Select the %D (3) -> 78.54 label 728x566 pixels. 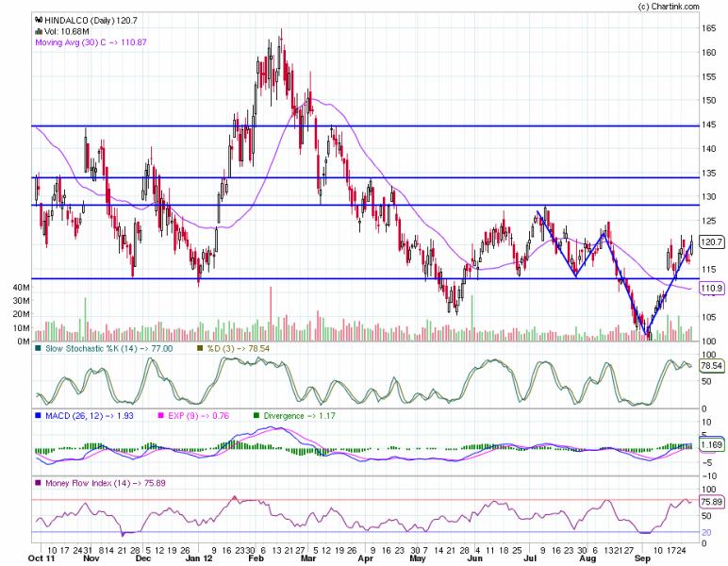238,348
